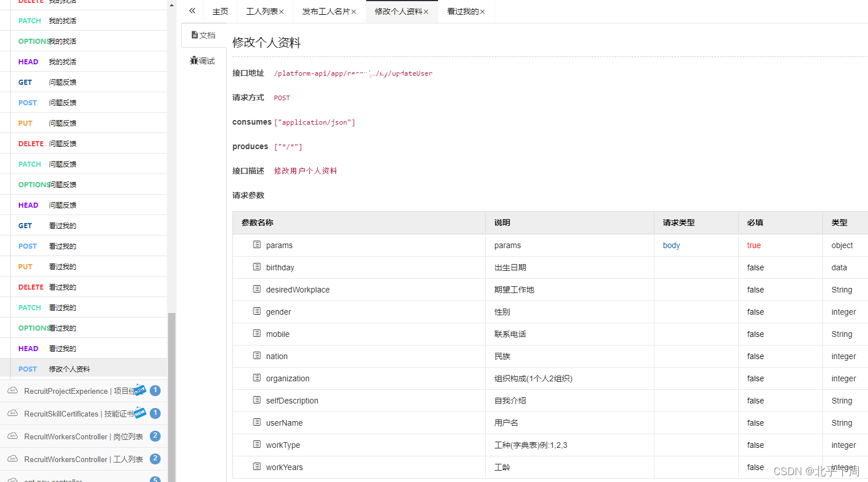Close the 修改个人资料 tab
Image resolution: width=868 pixels, height=482 pixels.
(x=426, y=11)
